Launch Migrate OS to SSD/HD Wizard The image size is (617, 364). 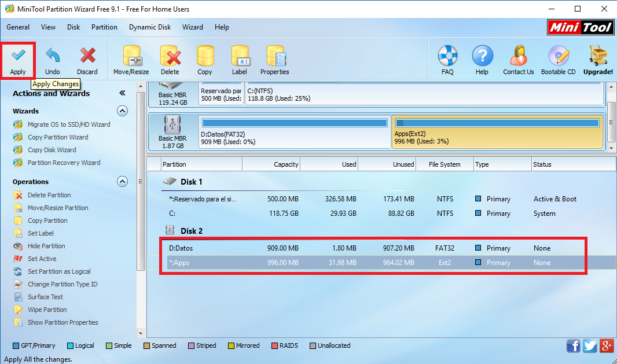[x=62, y=124]
